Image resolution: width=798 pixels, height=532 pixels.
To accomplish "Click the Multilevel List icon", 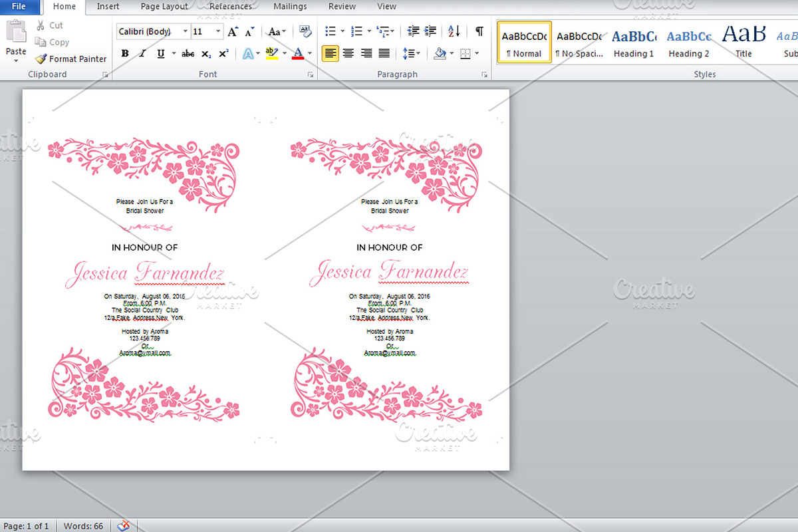I will tap(382, 31).
